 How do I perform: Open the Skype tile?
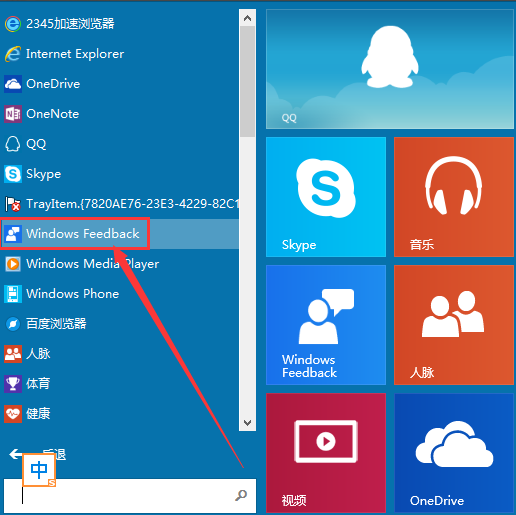[x=326, y=197]
